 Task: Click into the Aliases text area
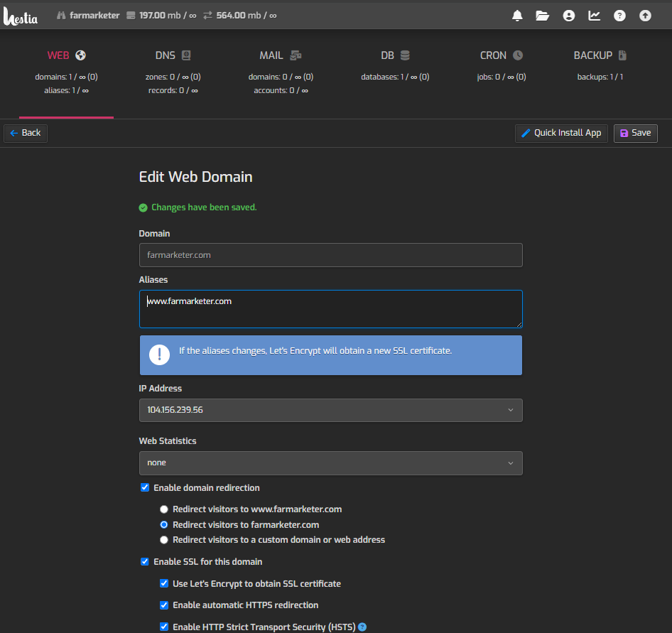[331, 309]
